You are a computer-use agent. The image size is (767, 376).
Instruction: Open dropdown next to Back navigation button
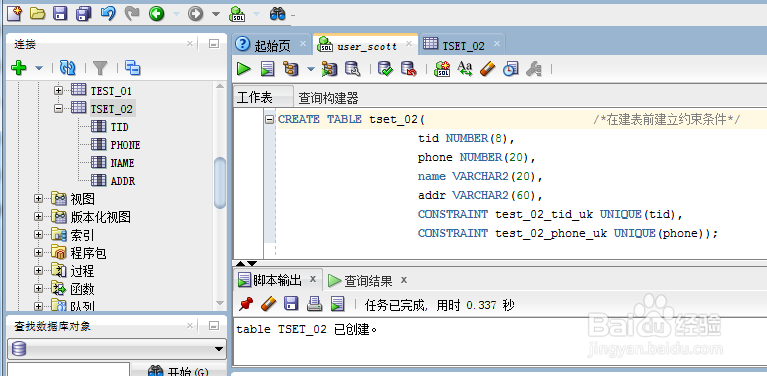tap(176, 14)
